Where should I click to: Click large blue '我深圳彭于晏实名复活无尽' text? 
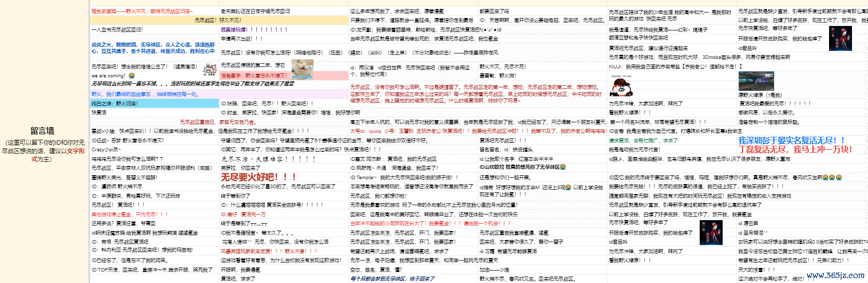(x=791, y=141)
